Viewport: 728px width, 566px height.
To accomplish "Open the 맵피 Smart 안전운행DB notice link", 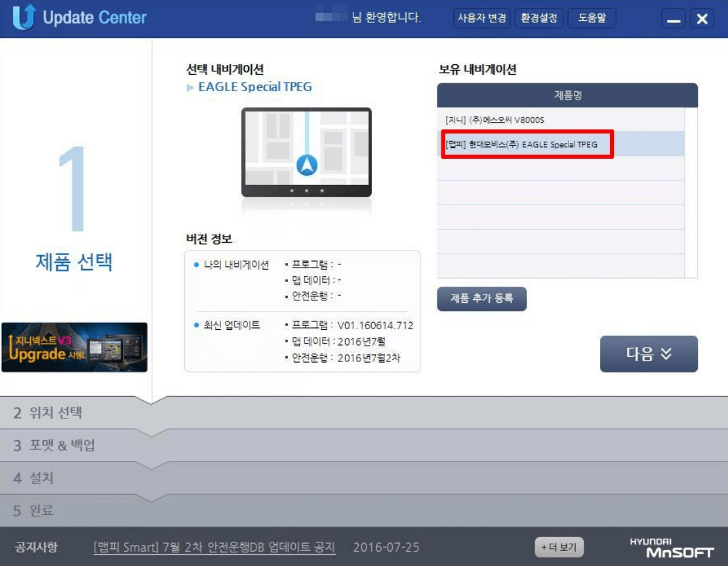I will pyautogui.click(x=214, y=548).
